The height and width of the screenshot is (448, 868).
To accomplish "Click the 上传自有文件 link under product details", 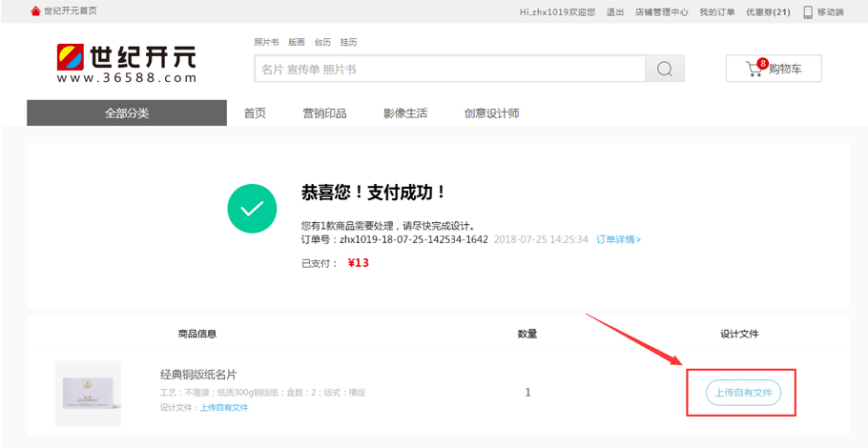I will click(x=223, y=408).
